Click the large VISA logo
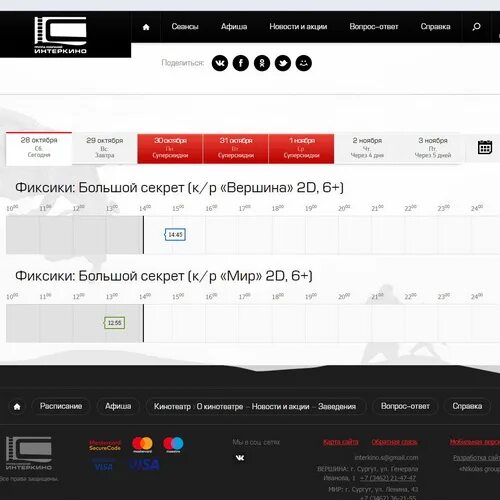500x500 pixels. tap(144, 465)
